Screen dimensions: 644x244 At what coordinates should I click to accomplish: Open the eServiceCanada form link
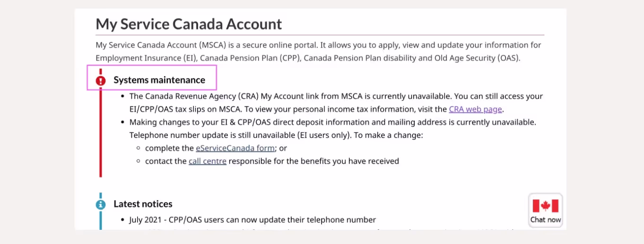[x=235, y=148]
